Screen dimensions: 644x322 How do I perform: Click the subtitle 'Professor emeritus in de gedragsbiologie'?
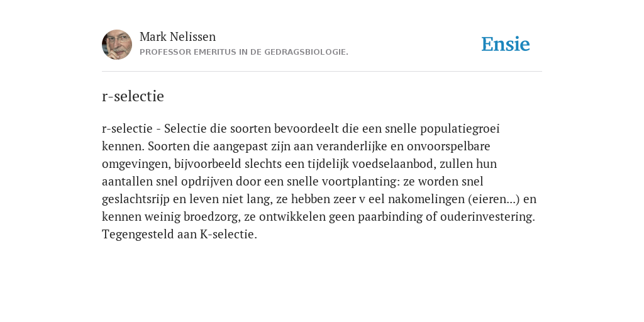(x=244, y=52)
